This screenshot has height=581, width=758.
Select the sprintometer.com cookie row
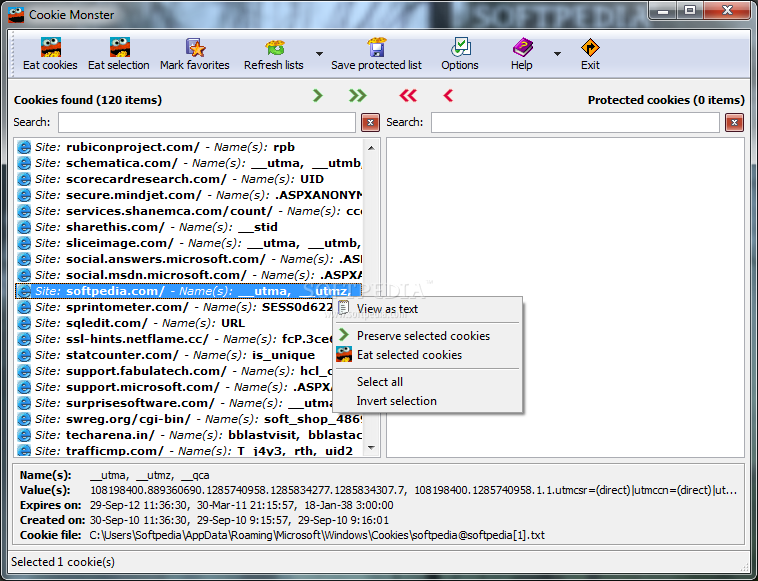click(174, 307)
